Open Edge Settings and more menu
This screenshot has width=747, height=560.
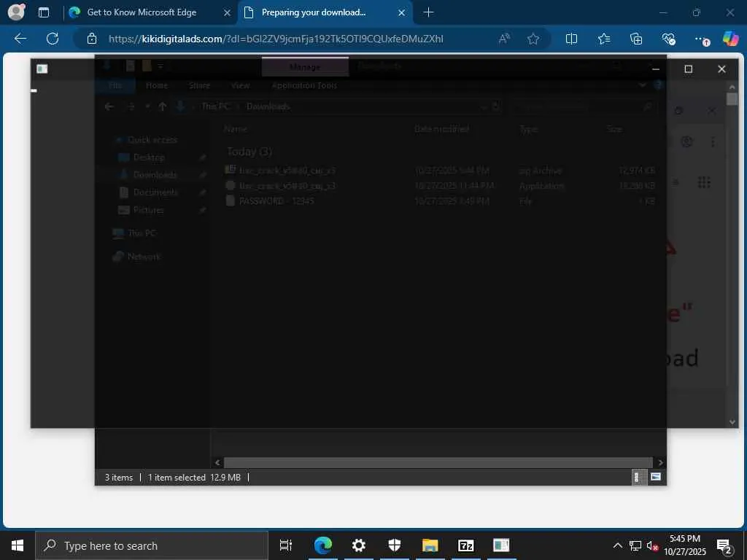(701, 39)
